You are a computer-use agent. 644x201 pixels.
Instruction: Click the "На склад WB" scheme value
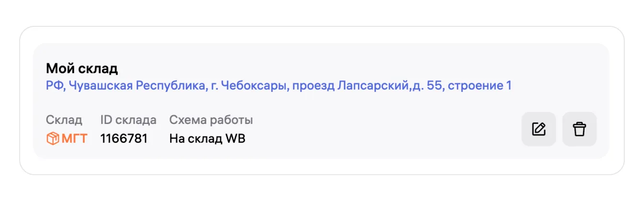[207, 139]
